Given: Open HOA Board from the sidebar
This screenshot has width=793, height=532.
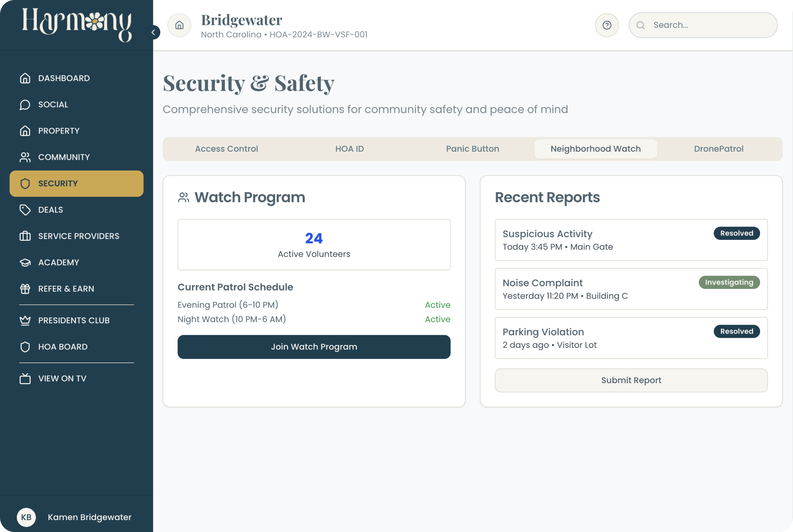Looking at the screenshot, I should (62, 347).
